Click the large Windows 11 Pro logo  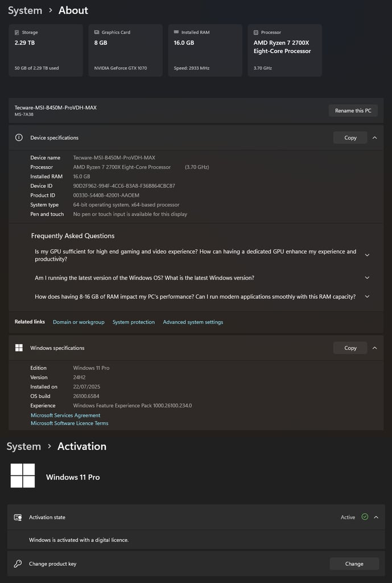[x=23, y=475]
